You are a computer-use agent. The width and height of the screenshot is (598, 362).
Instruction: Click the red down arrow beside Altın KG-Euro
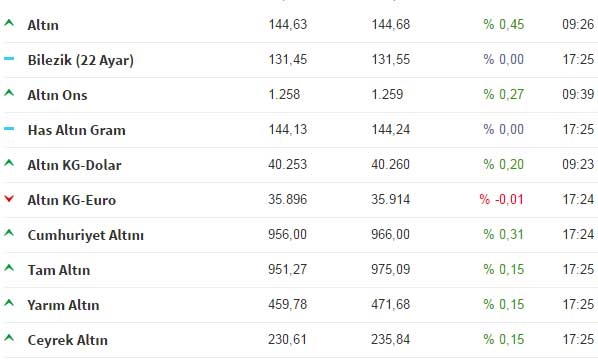click(9, 198)
